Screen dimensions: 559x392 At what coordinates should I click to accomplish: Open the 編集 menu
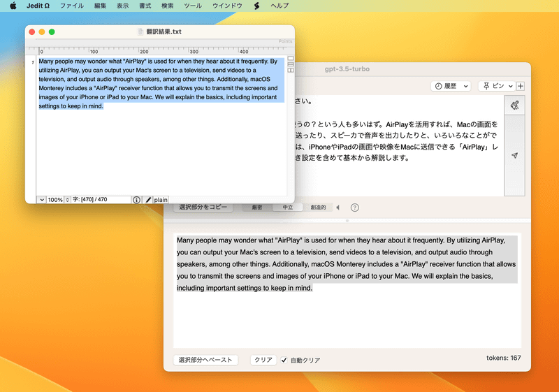pyautogui.click(x=100, y=6)
